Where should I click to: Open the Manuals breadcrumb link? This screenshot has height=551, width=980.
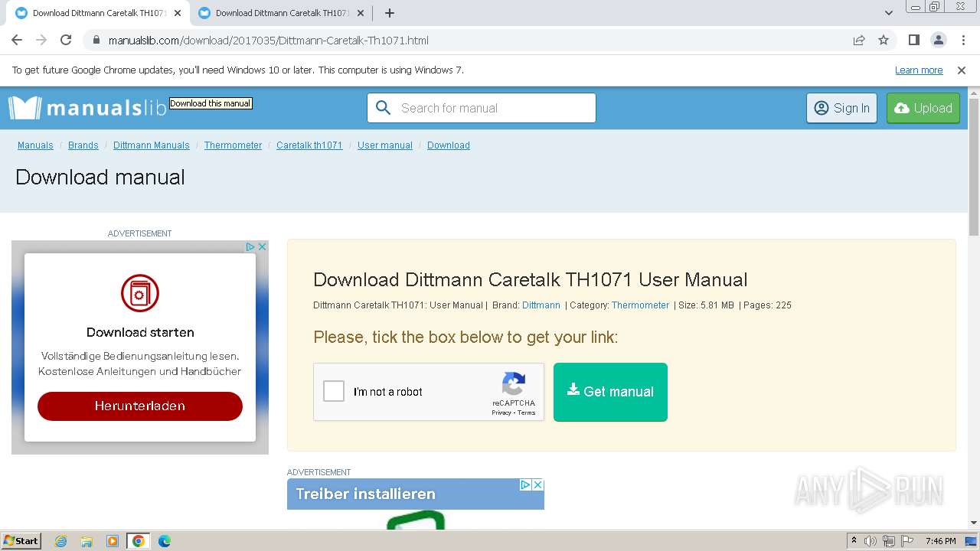pos(35,145)
